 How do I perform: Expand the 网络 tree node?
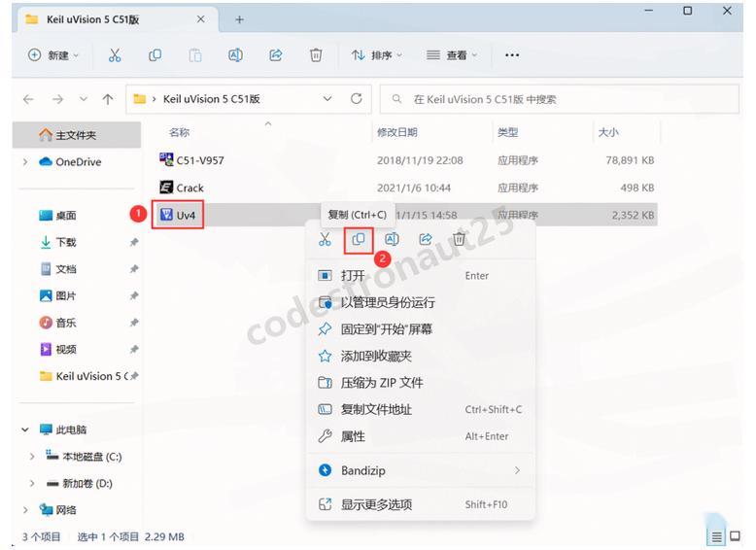click(x=25, y=509)
